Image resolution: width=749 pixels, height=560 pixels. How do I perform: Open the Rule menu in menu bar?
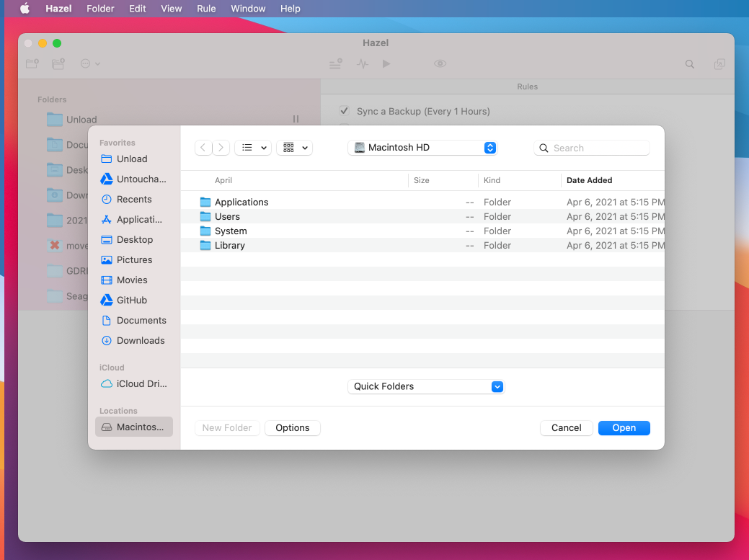pos(206,9)
